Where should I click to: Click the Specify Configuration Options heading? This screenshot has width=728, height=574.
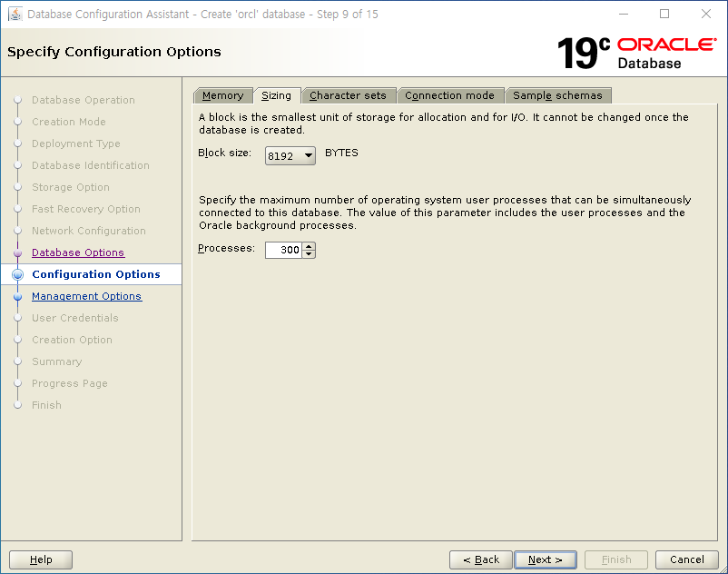(x=114, y=52)
